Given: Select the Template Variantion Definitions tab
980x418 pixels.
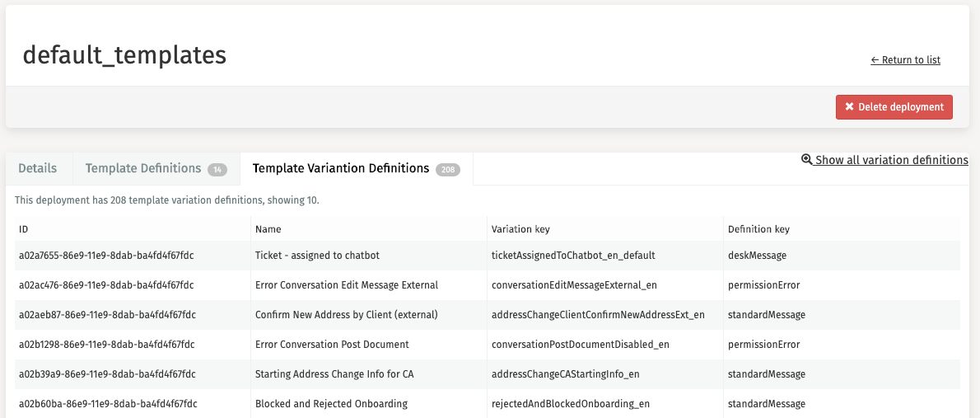Looking at the screenshot, I should [x=341, y=168].
